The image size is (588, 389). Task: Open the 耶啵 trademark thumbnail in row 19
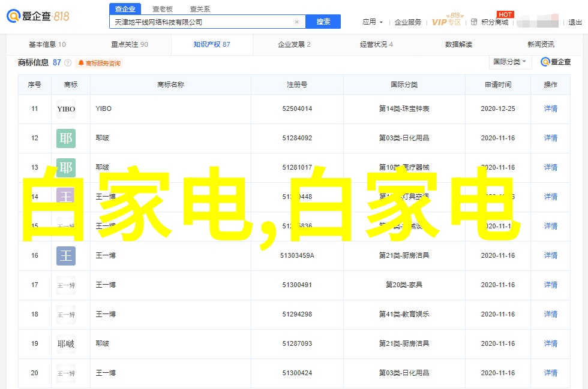coord(66,344)
